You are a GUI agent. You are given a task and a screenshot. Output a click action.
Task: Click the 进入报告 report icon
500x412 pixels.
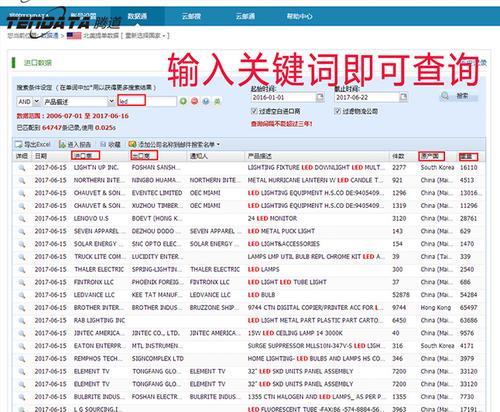[x=62, y=144]
